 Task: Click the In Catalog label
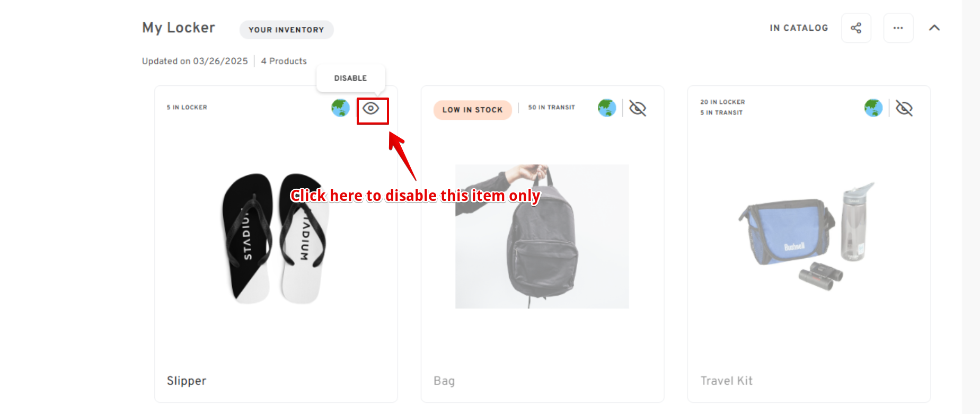(799, 28)
